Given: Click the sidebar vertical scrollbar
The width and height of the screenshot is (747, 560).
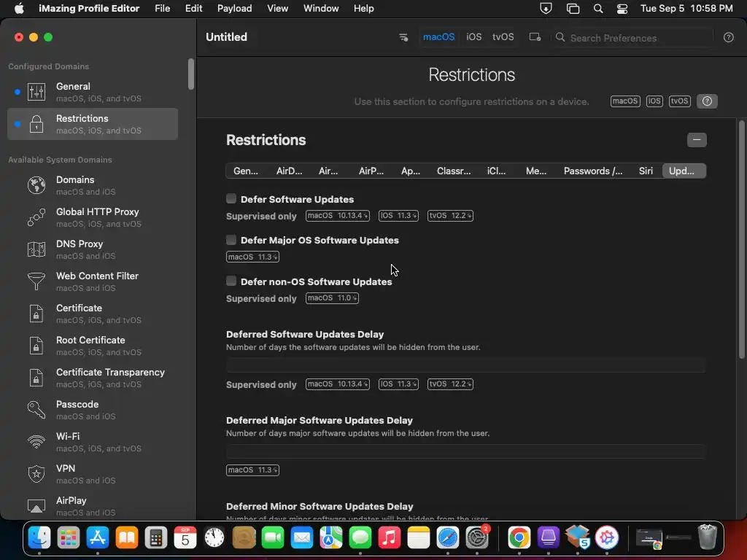Looking at the screenshot, I should pos(191,74).
